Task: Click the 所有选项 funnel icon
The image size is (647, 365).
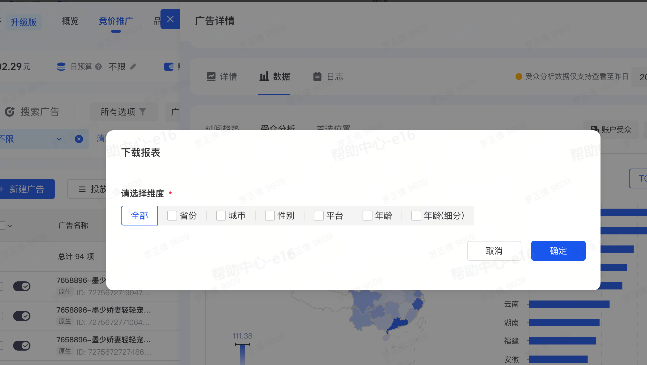Action: click(142, 112)
